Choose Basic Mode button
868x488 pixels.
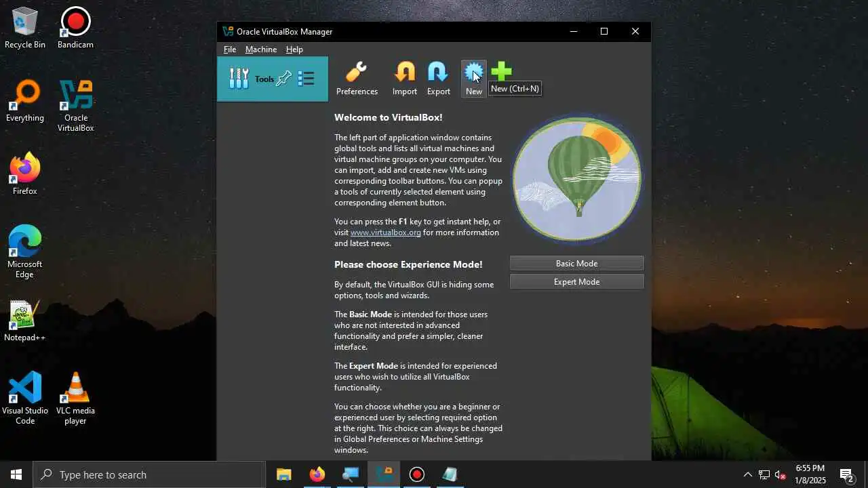pyautogui.click(x=576, y=263)
